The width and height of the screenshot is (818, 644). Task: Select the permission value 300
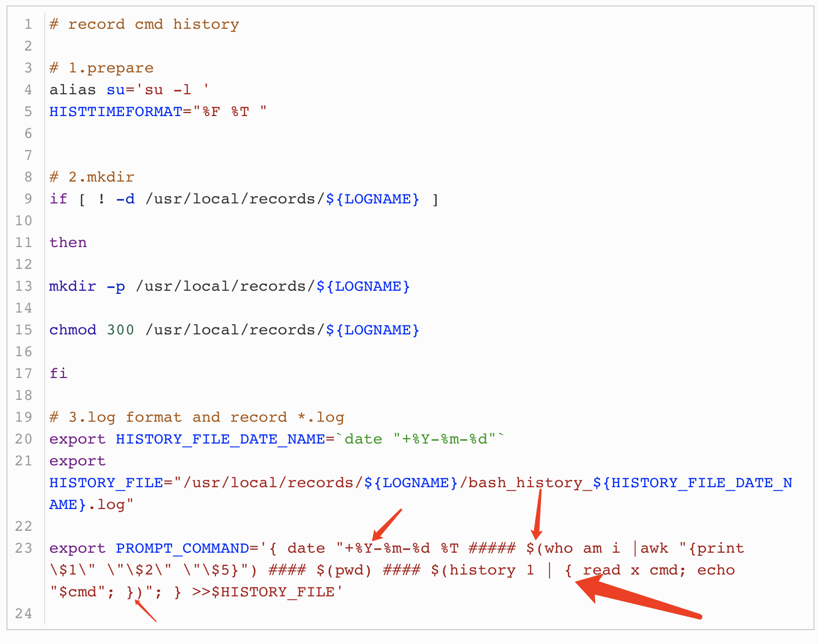[121, 330]
